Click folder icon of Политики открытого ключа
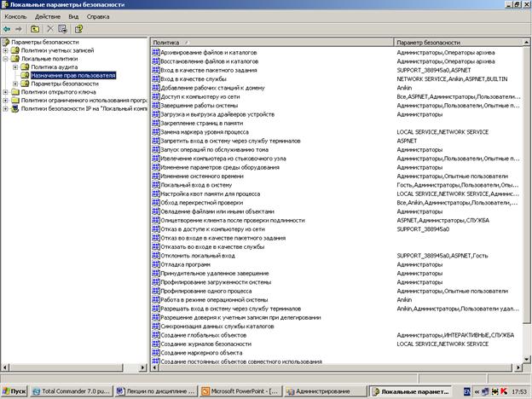 point(15,92)
